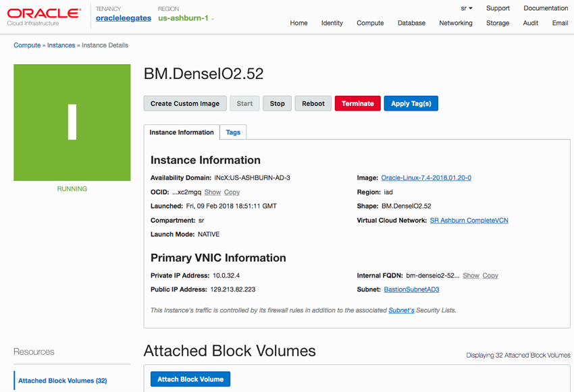The height and width of the screenshot is (392, 574).
Task: Select the Instance Information tab
Action: (x=182, y=132)
